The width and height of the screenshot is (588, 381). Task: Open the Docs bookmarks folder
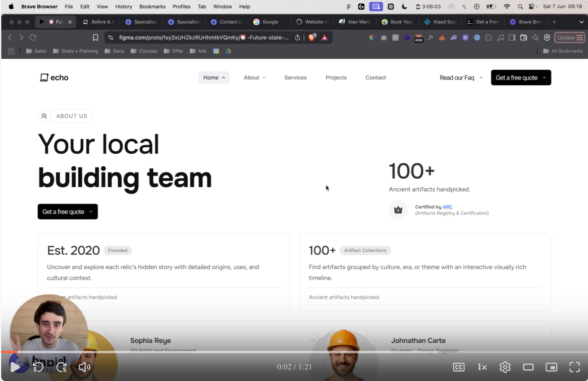114,51
